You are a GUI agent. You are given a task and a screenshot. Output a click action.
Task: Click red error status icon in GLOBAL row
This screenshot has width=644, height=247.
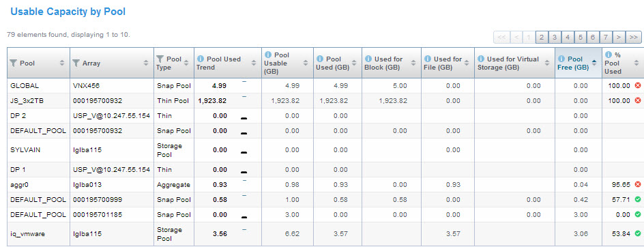[637, 85]
